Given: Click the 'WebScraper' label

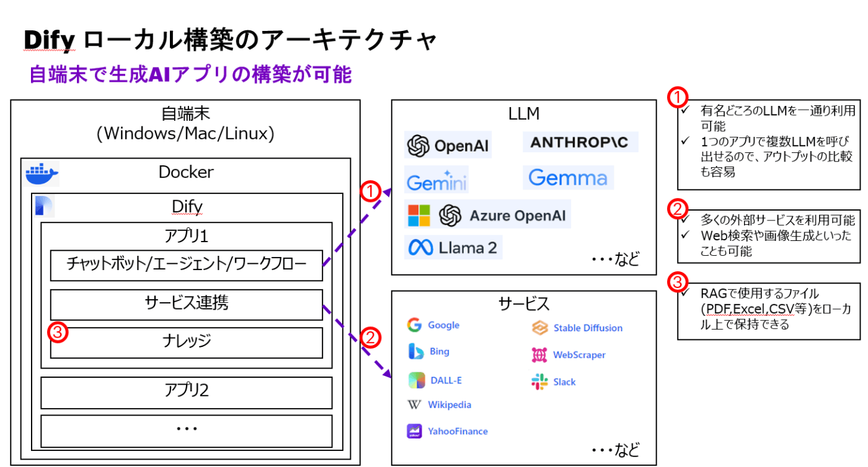Looking at the screenshot, I should point(579,355).
